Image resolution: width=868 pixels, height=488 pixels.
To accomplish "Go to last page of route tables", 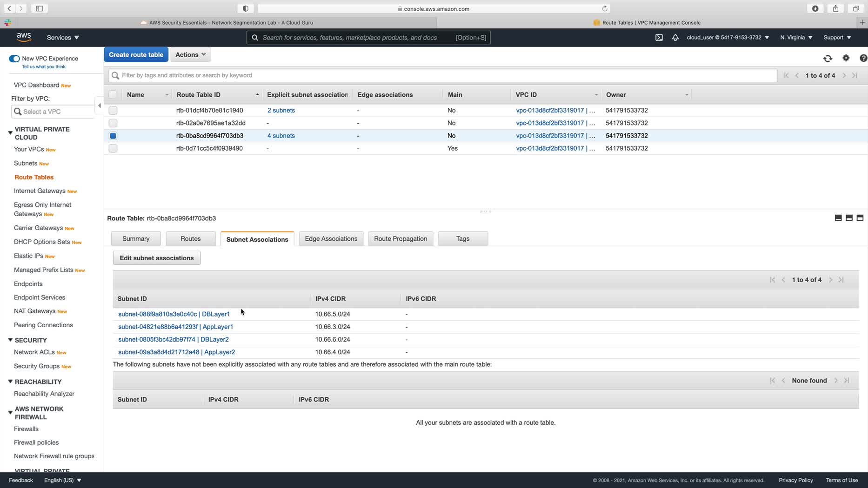I will [855, 75].
